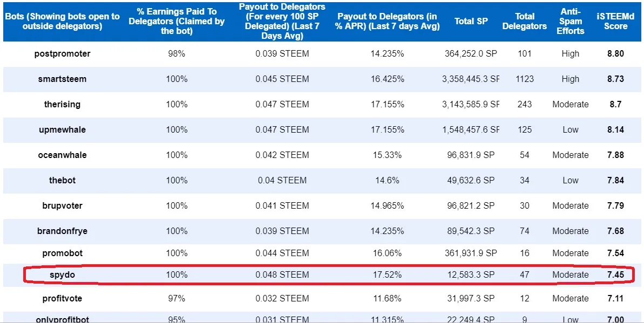
Task: Click the postpromoter bot name
Action: (63, 54)
